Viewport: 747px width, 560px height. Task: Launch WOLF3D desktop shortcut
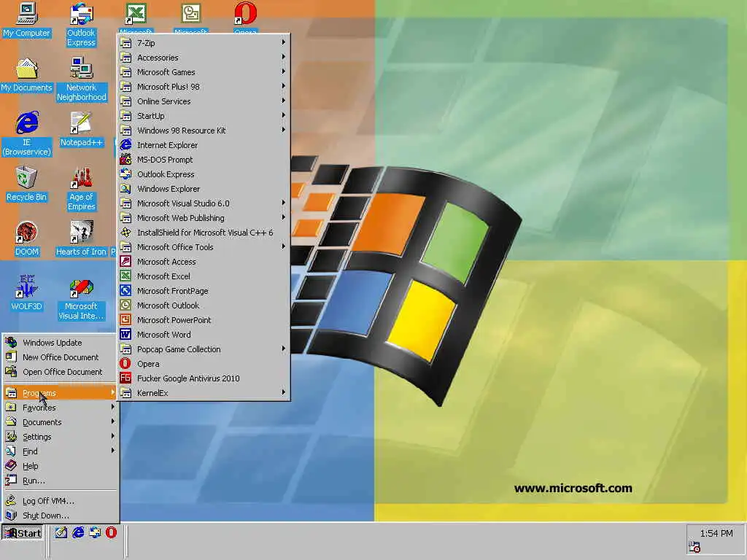[x=26, y=293]
